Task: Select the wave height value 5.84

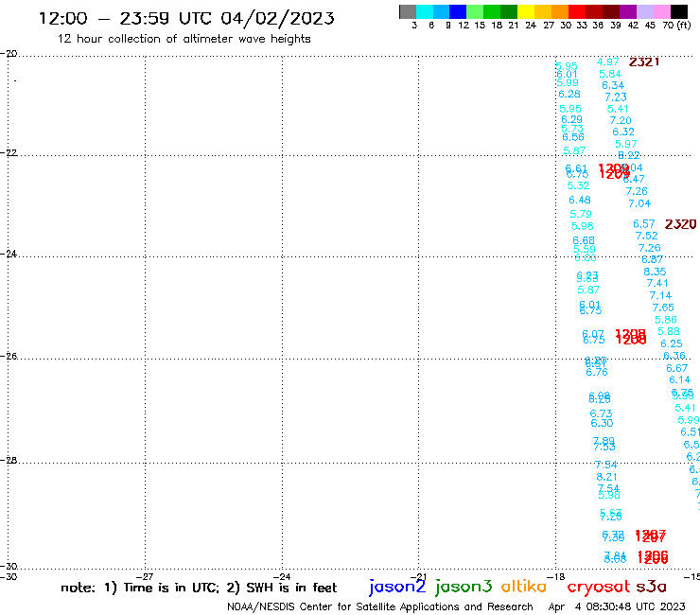Action: click(610, 74)
